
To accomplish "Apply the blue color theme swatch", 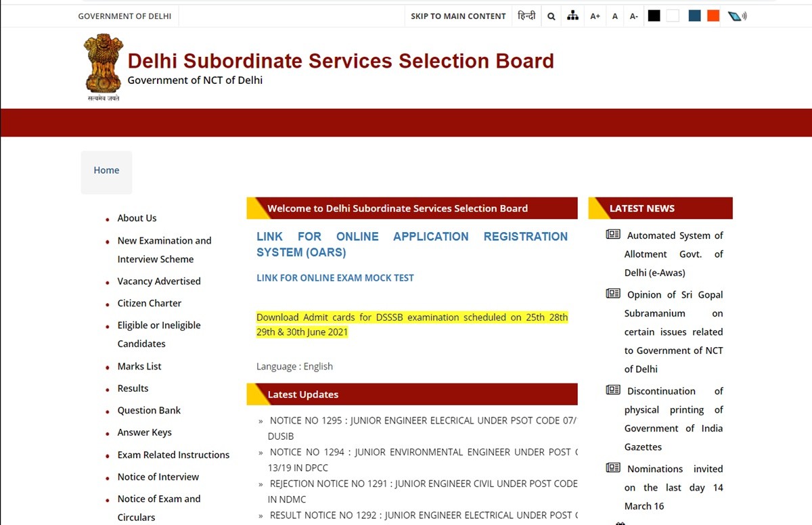I will [x=694, y=16].
